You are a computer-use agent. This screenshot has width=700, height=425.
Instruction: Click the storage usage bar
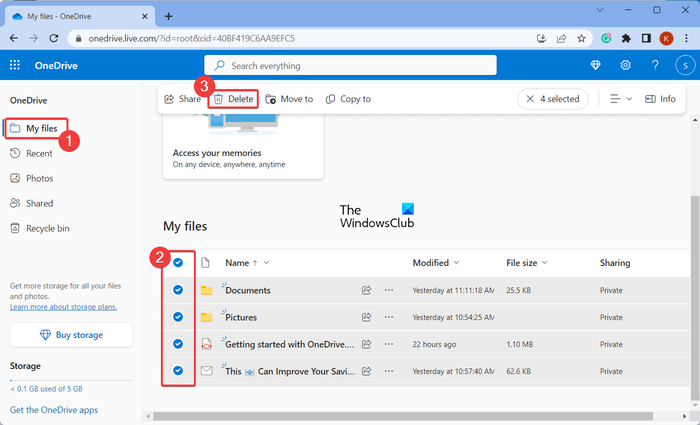(x=71, y=380)
